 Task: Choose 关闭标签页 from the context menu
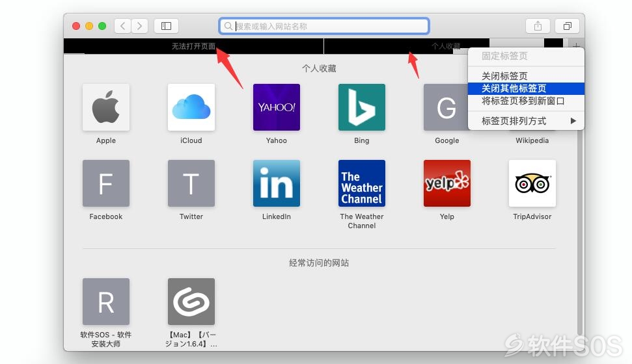coord(526,75)
